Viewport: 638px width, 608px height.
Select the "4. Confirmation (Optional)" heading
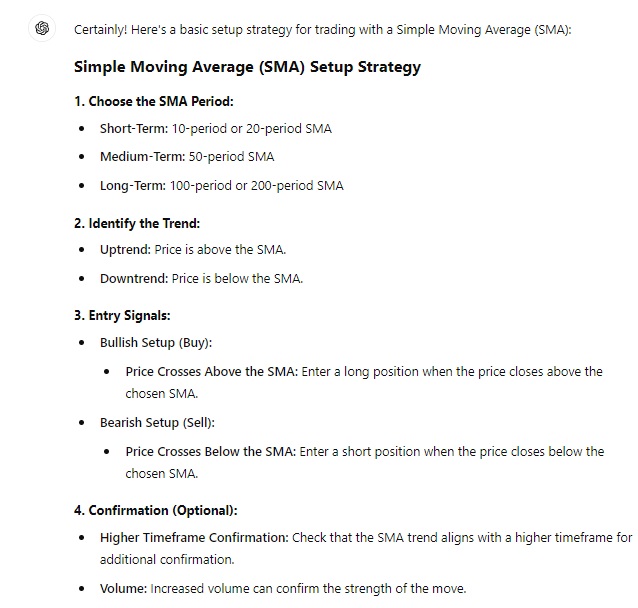155,510
